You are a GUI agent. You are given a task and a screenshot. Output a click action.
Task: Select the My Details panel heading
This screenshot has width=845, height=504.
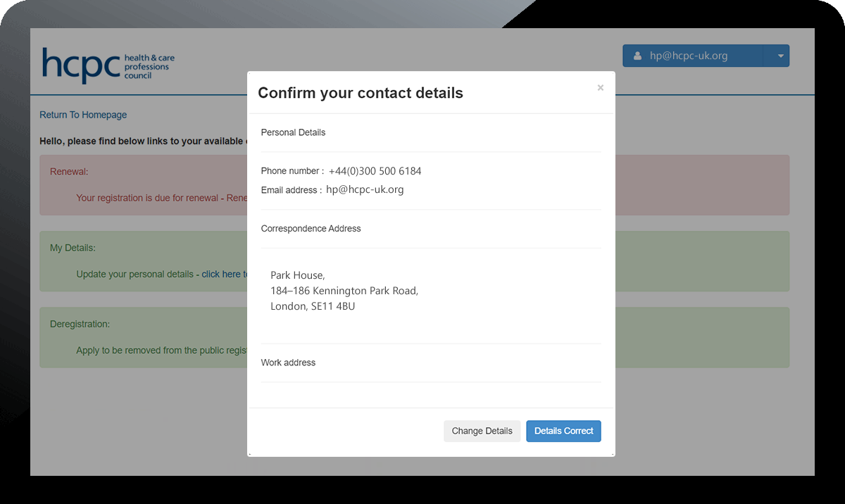(x=73, y=248)
